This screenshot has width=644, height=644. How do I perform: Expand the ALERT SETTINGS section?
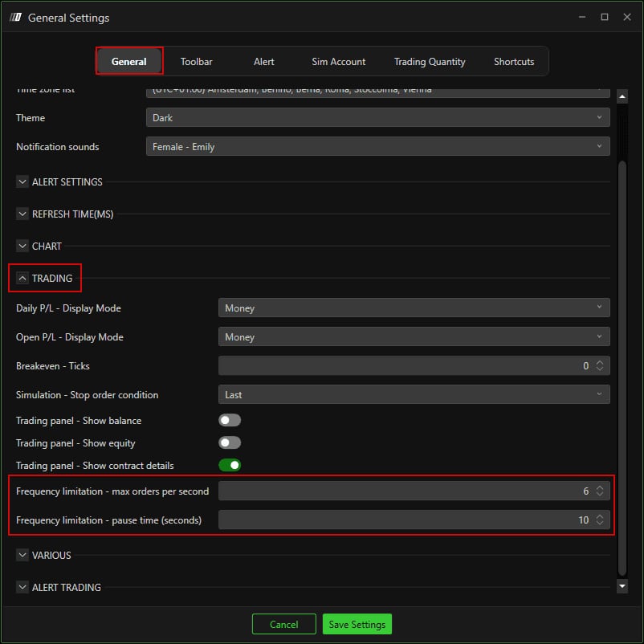point(22,181)
